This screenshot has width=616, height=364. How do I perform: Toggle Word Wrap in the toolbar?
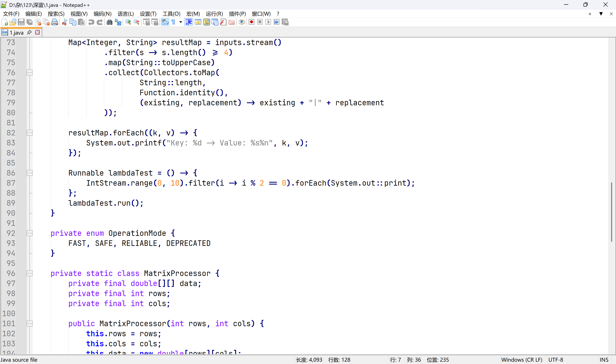click(165, 22)
